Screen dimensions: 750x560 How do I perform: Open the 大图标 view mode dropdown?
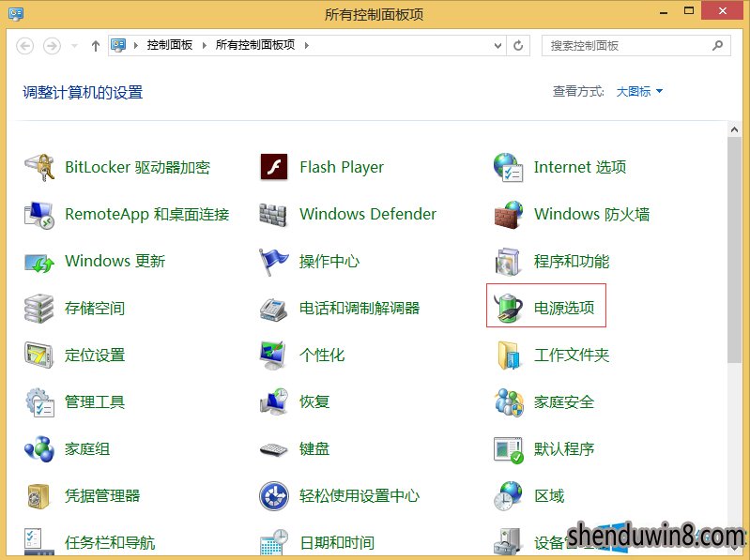[639, 91]
